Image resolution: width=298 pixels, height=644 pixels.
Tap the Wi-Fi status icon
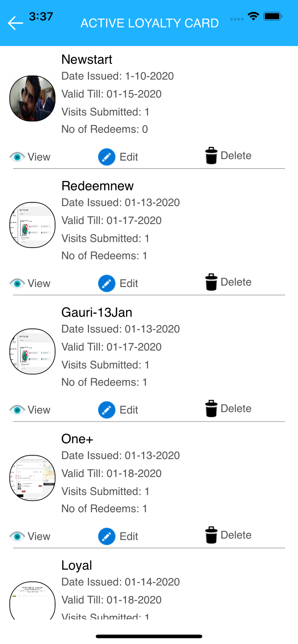(x=253, y=16)
